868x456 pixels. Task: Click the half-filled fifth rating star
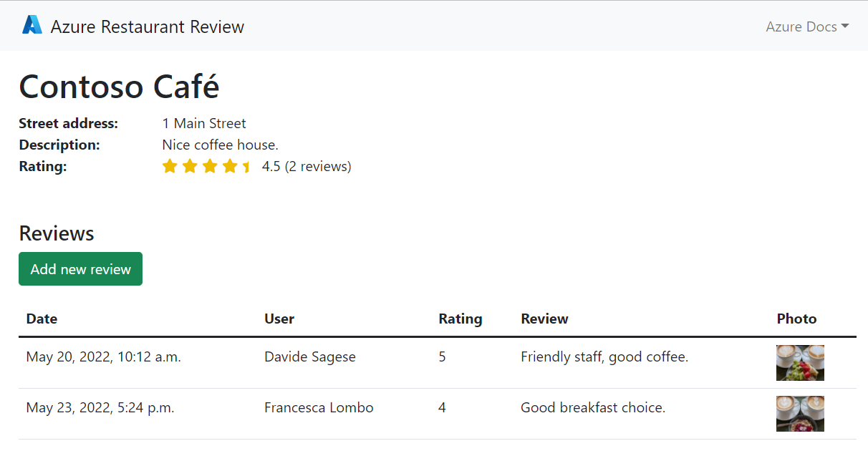click(246, 167)
